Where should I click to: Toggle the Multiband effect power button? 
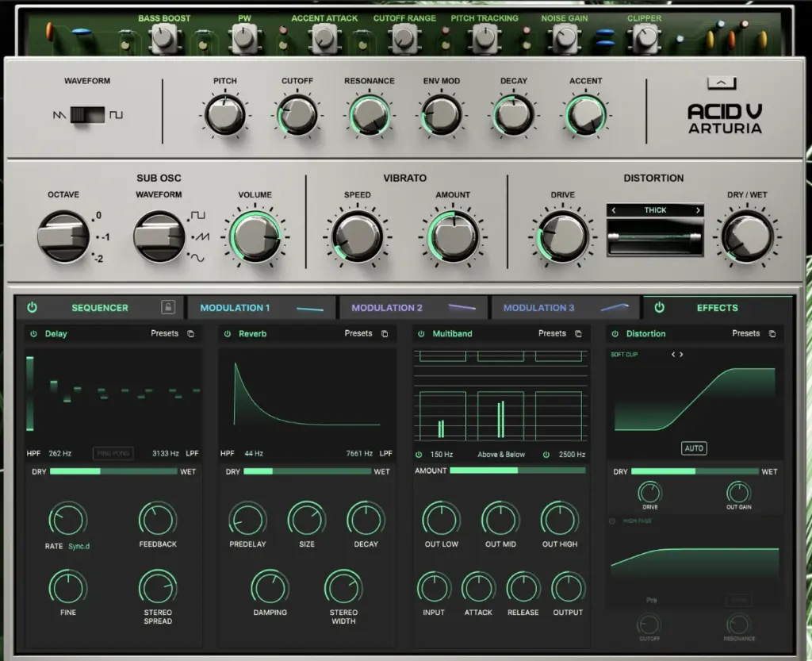click(x=421, y=333)
